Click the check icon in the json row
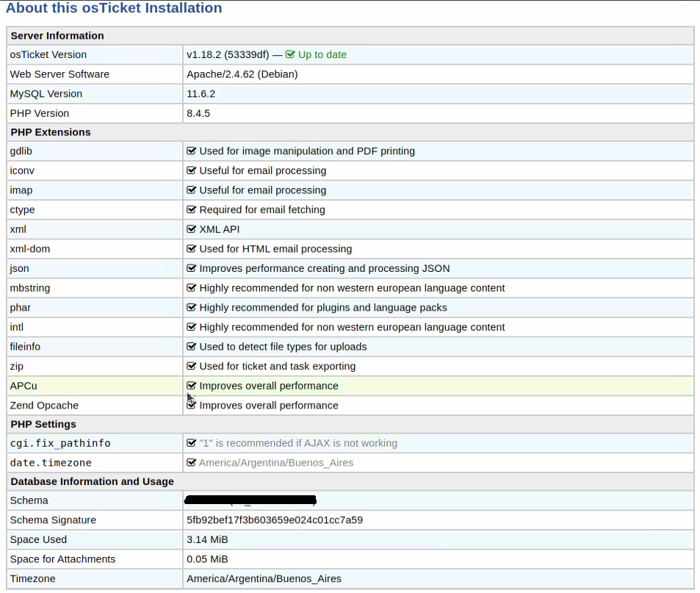Screen dimensions: 700x593 (x=192, y=268)
